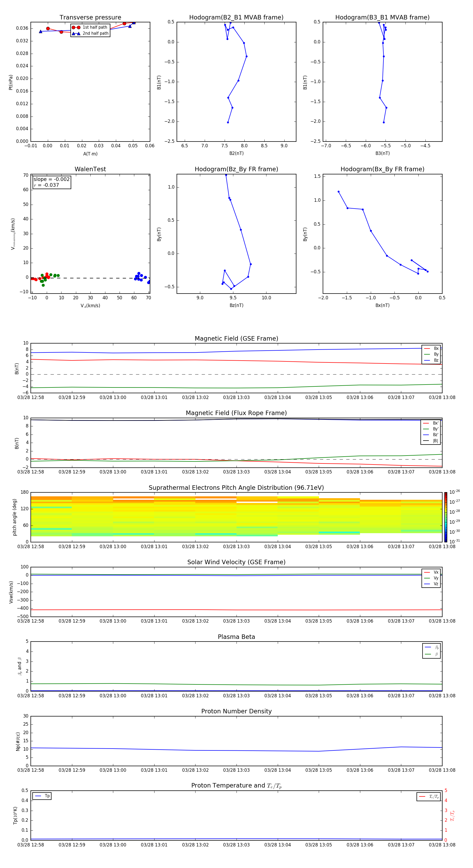Click the 'Pt(nPa)' y-axis label

click(x=11, y=82)
